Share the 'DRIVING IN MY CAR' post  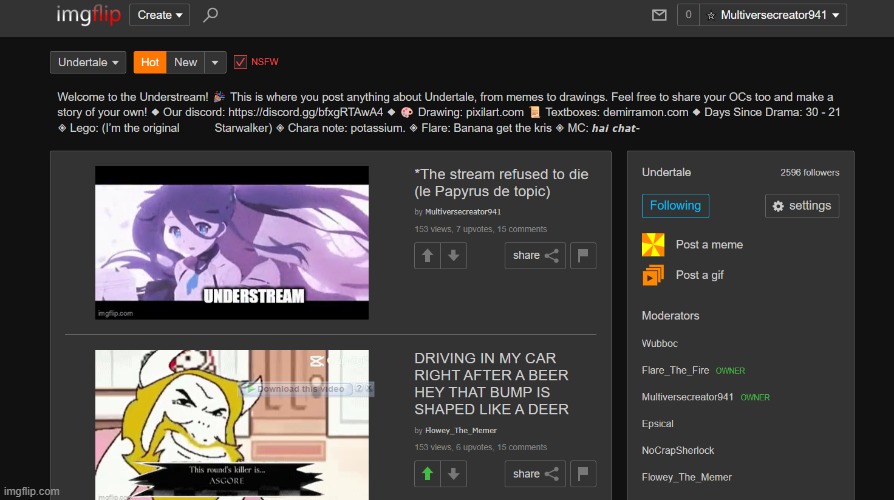click(x=535, y=474)
